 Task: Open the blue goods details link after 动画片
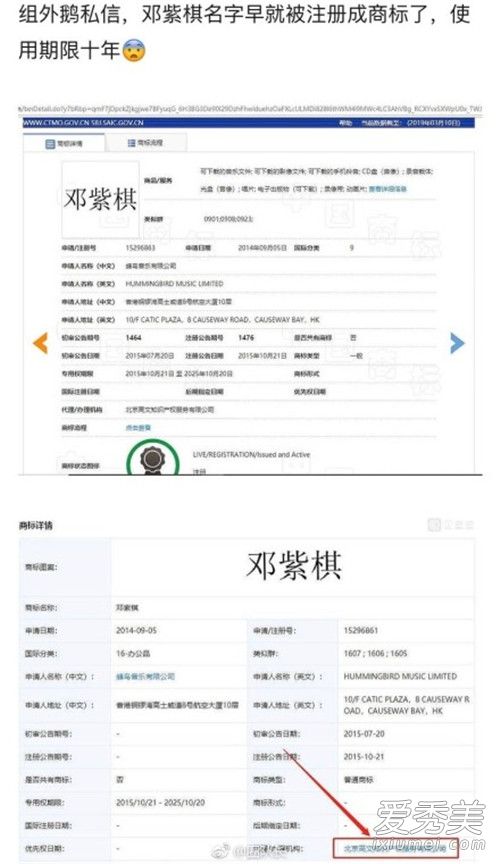pos(388,189)
